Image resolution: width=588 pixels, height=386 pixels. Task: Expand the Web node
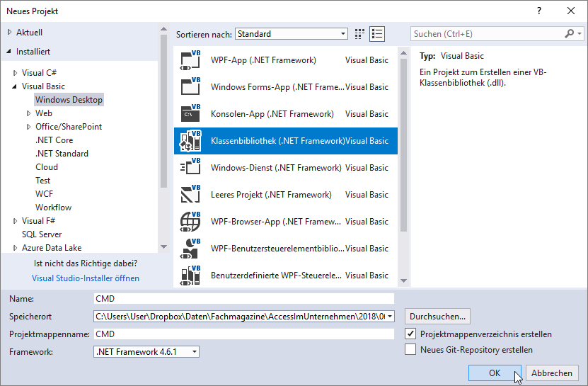click(x=29, y=113)
